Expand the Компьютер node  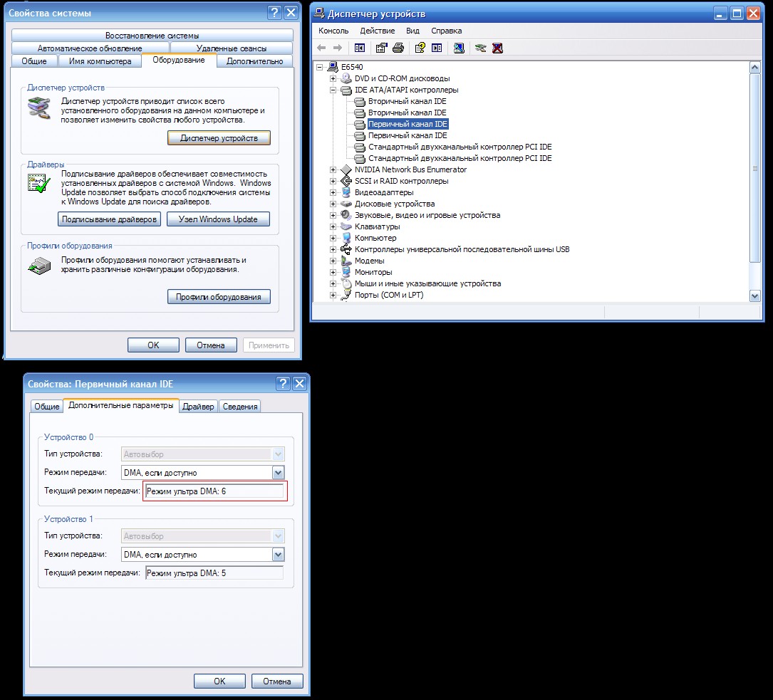(333, 238)
